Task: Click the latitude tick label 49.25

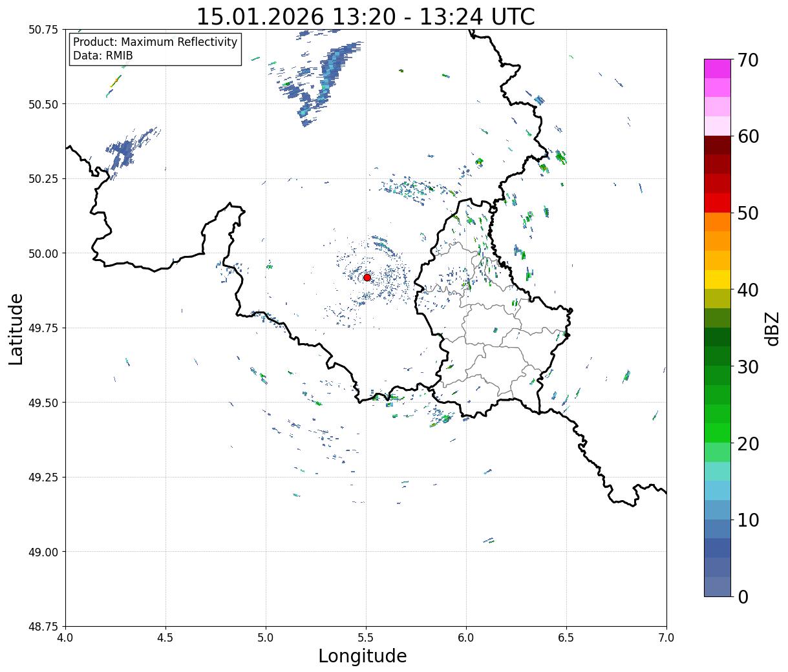Action: [x=43, y=478]
